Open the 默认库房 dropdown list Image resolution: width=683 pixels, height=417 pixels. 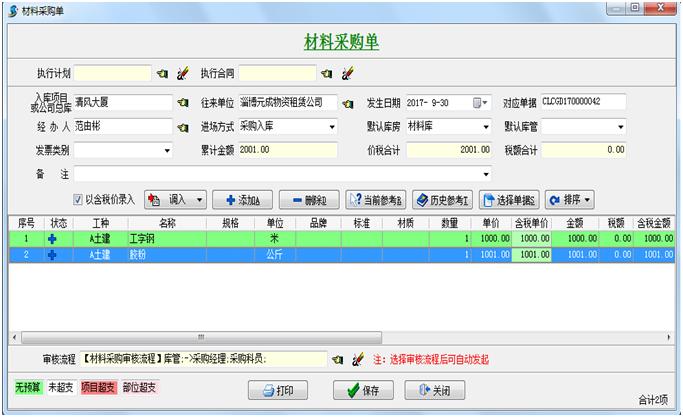click(x=486, y=127)
